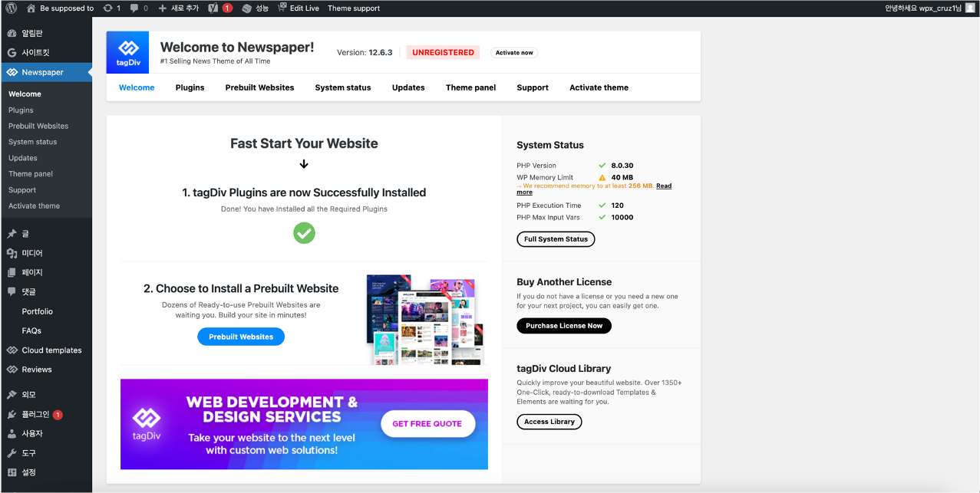Visit site via home icon
The height and width of the screenshot is (493, 980).
[x=31, y=8]
